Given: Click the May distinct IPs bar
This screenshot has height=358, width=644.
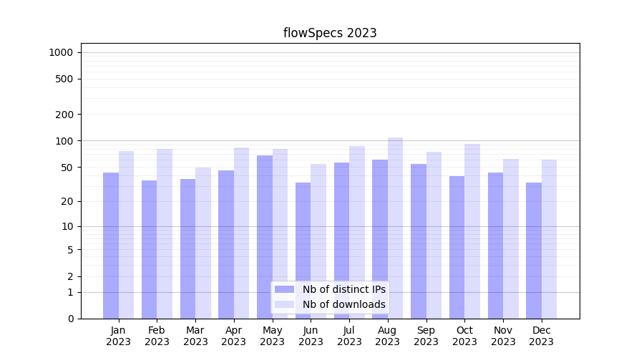Looking at the screenshot, I should (x=265, y=236).
